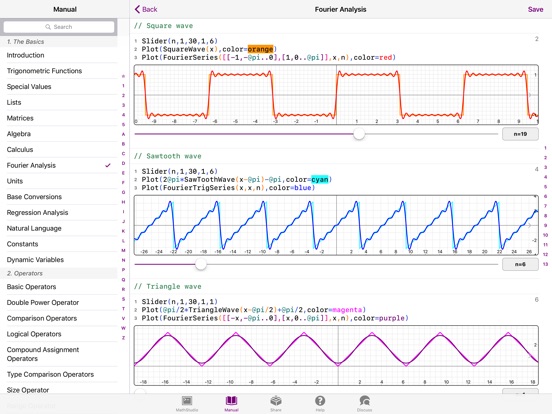Click the n=6 value button
This screenshot has width=552, height=414.
click(x=520, y=264)
